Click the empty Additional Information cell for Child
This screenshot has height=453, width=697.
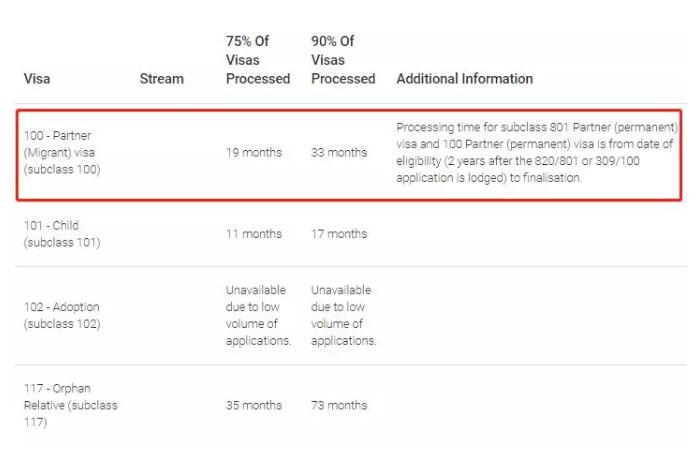coord(538,234)
